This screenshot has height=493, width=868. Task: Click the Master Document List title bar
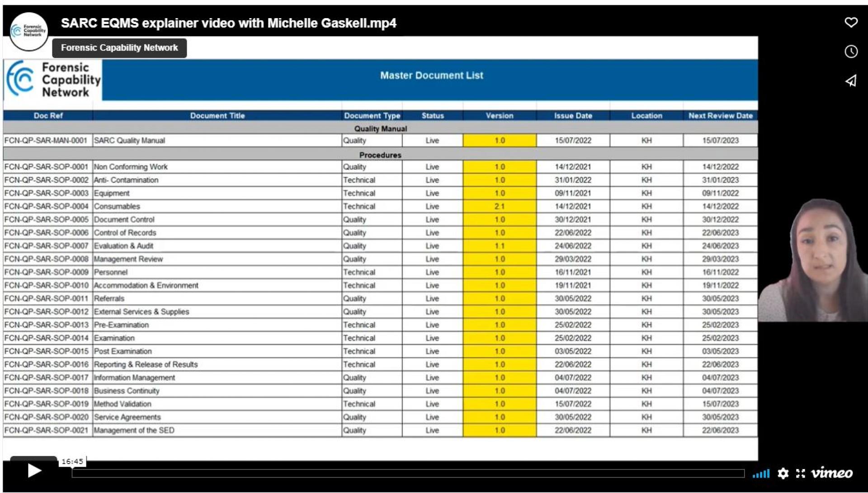(x=432, y=76)
